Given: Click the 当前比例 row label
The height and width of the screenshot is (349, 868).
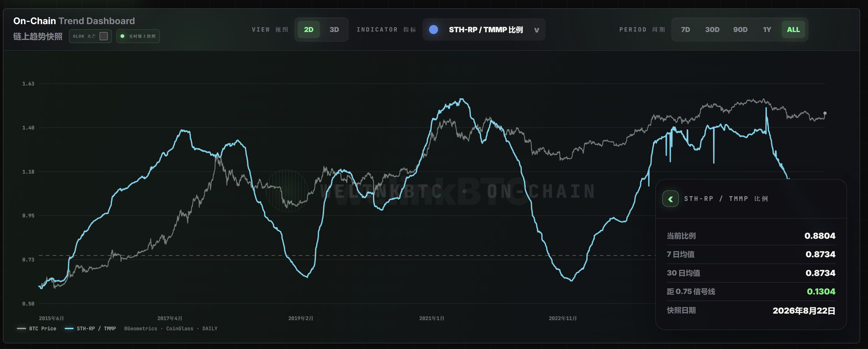Looking at the screenshot, I should (x=681, y=236).
